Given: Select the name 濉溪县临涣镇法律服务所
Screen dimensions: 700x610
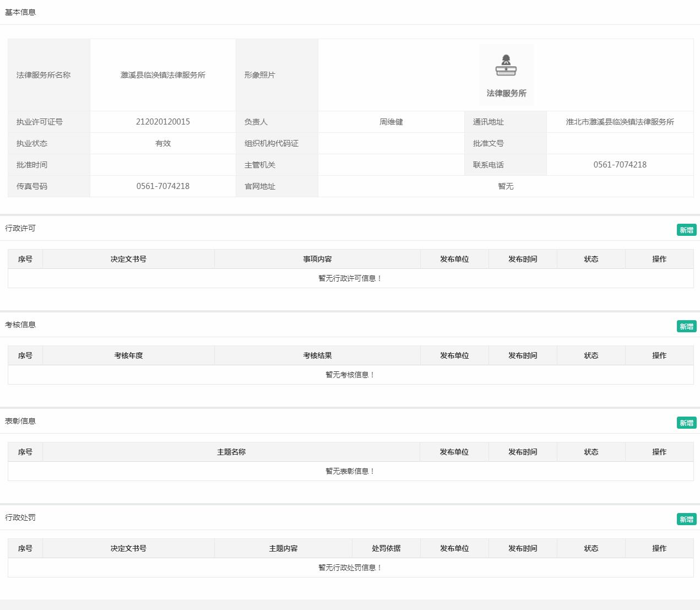Looking at the screenshot, I should tap(163, 75).
